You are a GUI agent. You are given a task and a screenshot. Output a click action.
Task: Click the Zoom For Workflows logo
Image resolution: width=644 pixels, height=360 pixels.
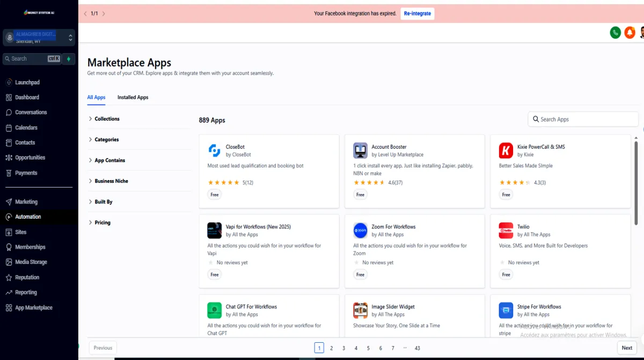pos(360,231)
